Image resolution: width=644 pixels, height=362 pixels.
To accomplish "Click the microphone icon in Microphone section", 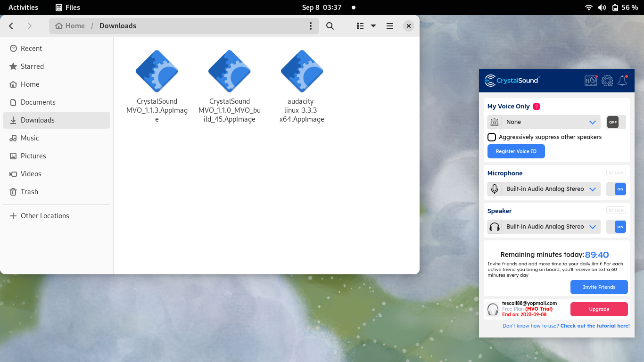I will click(x=495, y=189).
